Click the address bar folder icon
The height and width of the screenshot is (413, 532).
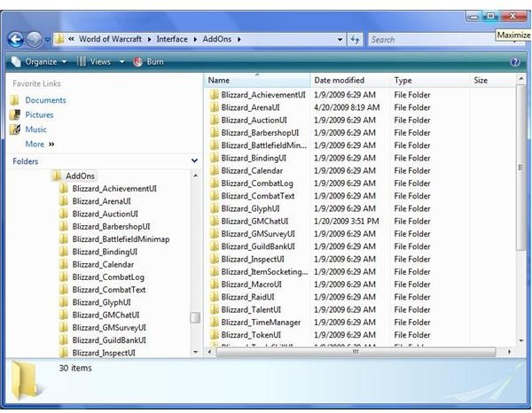(59, 39)
